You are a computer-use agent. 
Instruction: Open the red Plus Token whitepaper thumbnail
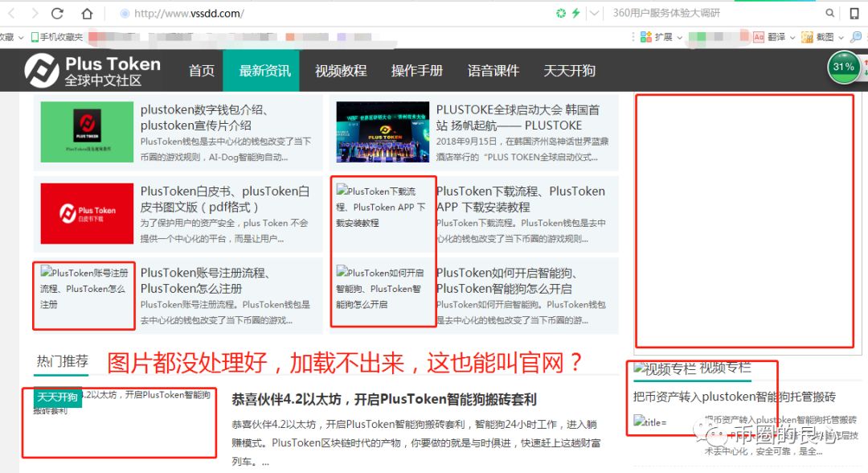87,213
